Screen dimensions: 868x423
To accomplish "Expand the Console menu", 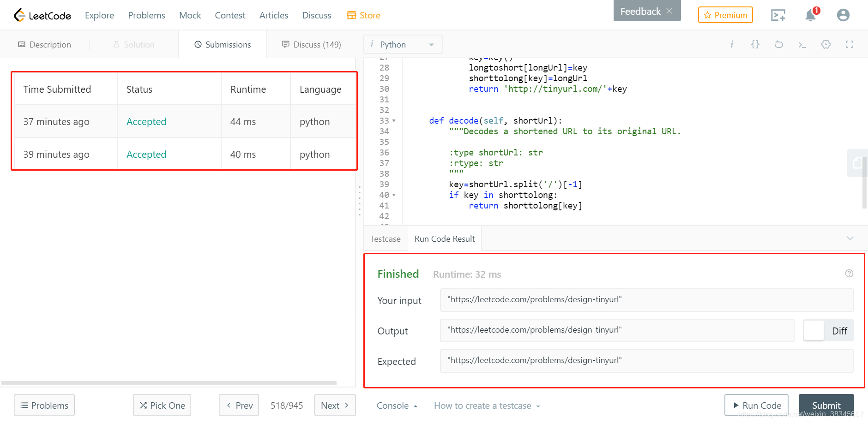I will coord(397,405).
